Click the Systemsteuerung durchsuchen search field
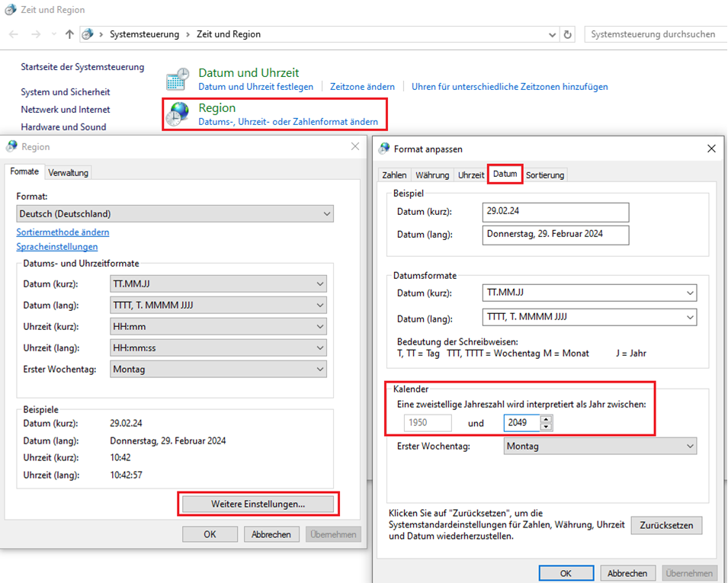Screen dimensions: 728x583 pyautogui.click(x=653, y=34)
